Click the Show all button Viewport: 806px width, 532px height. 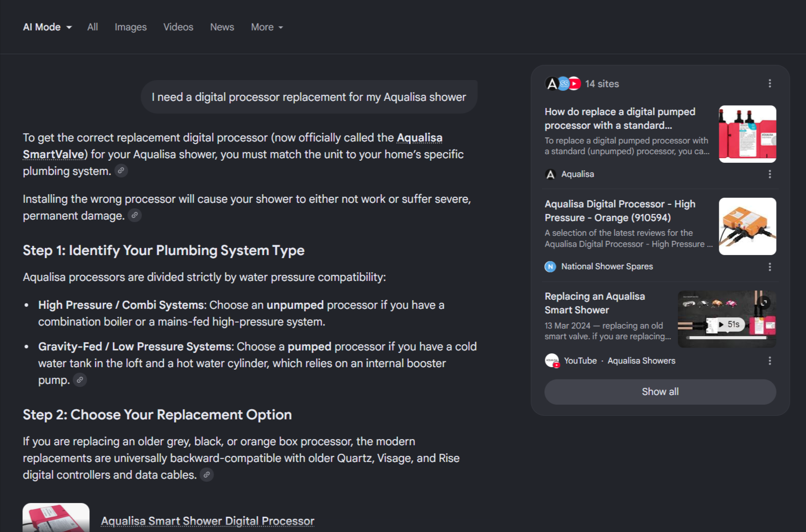[x=660, y=392]
